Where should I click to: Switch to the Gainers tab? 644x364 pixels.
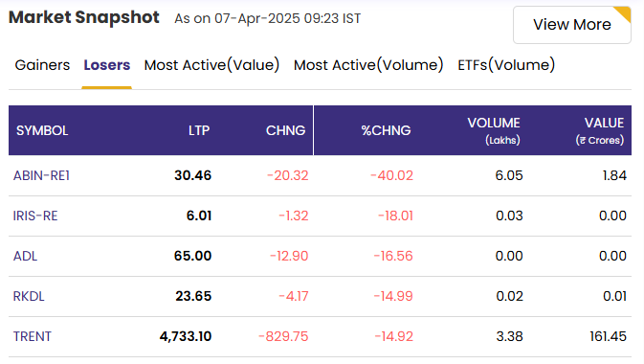click(x=42, y=65)
